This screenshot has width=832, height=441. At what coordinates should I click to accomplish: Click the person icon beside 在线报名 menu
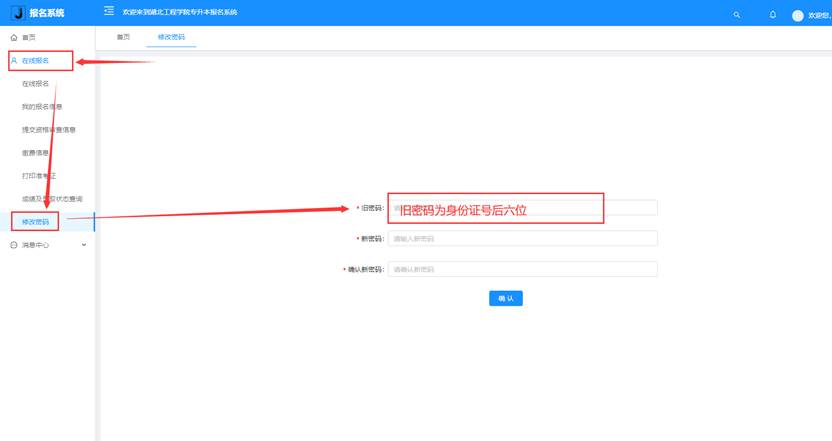(14, 61)
